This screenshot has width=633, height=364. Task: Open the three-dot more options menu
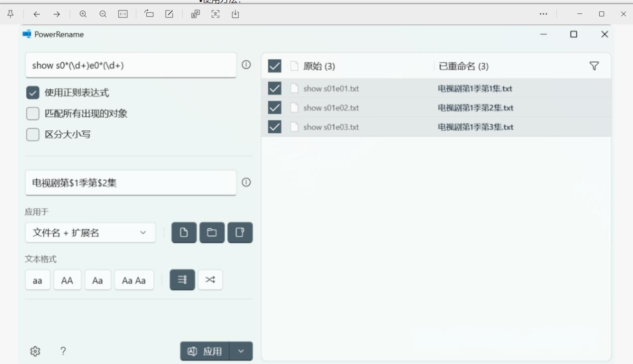pos(543,14)
